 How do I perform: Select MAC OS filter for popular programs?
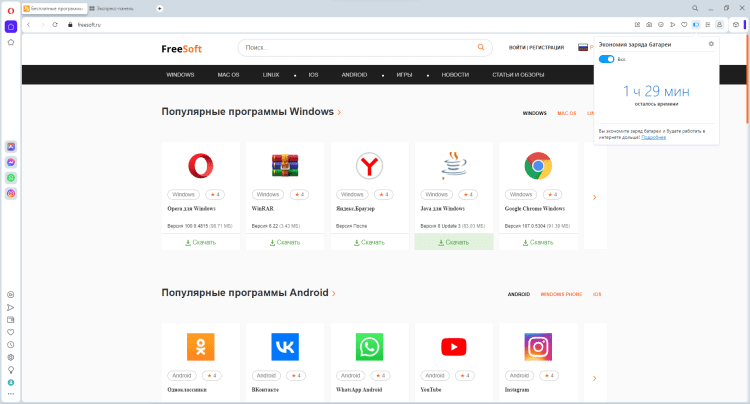(x=567, y=113)
